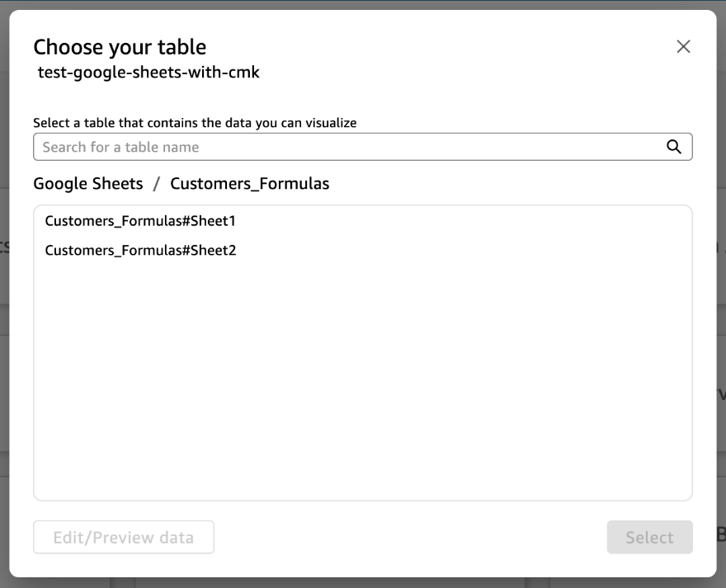
Task: Click the 'Select a table' instruction label
Action: coord(195,123)
